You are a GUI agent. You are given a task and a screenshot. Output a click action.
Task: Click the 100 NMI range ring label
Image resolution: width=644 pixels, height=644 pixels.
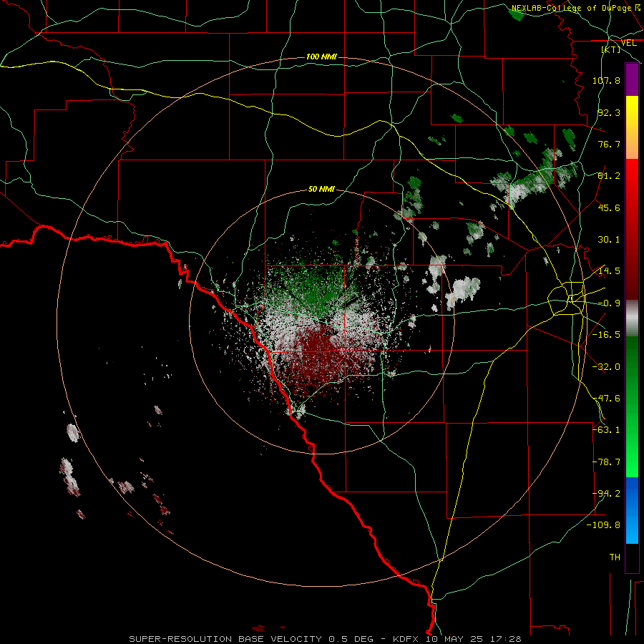pos(321,57)
